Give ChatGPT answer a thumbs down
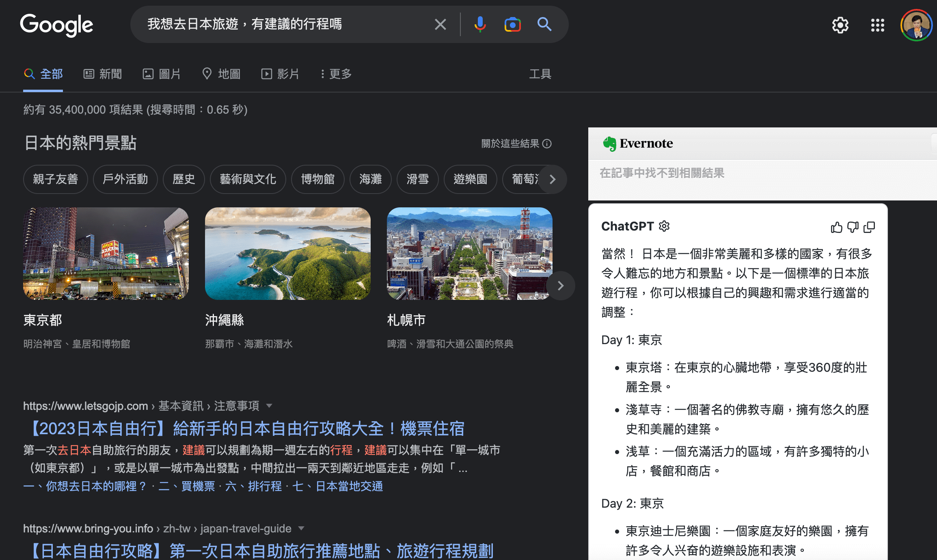The height and width of the screenshot is (560, 937). (853, 227)
